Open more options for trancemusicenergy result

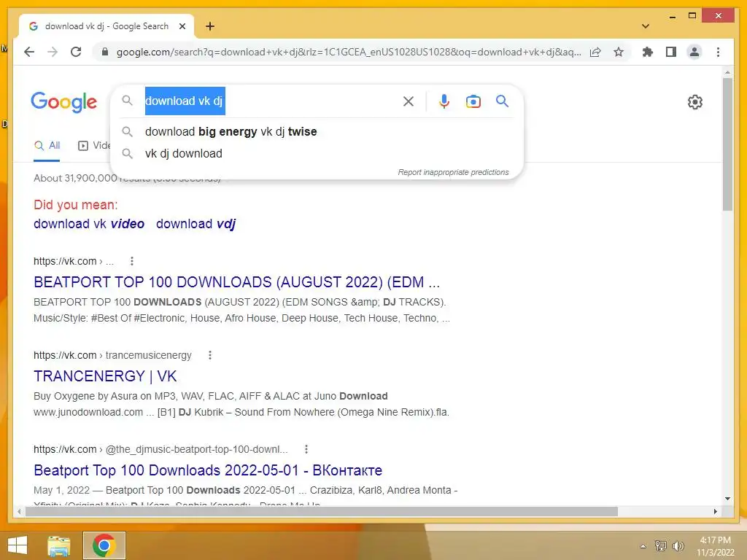point(210,355)
